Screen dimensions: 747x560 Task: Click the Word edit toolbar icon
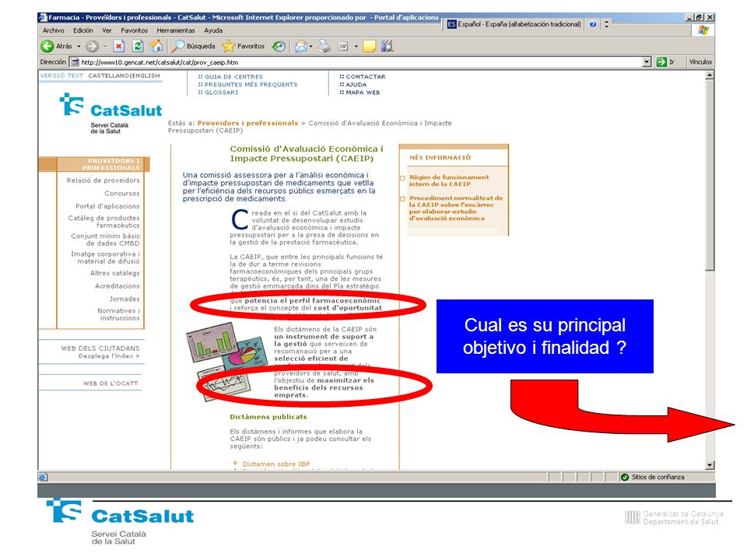coord(343,46)
